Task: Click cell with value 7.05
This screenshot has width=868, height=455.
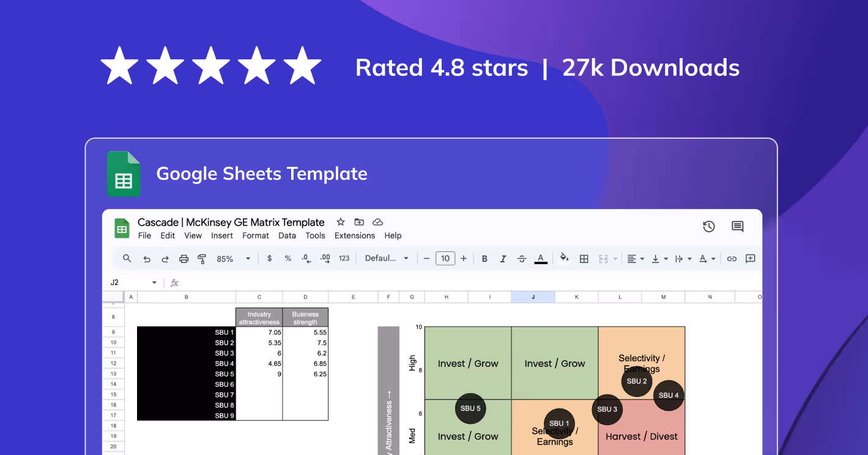Action: pyautogui.click(x=259, y=332)
